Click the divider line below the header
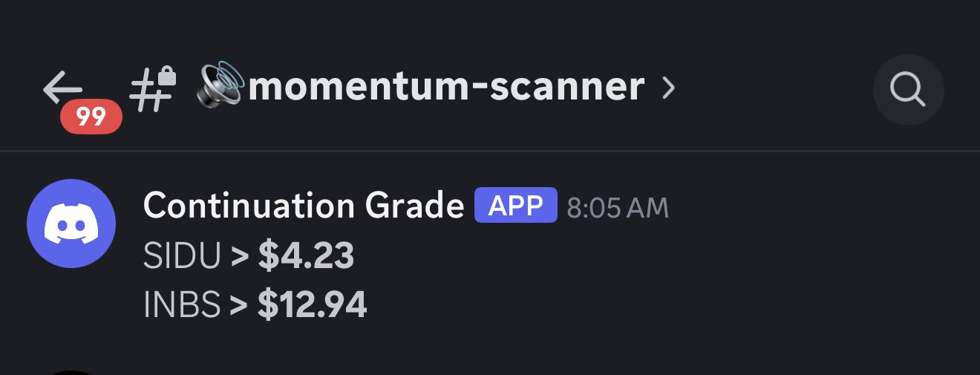 tap(490, 151)
